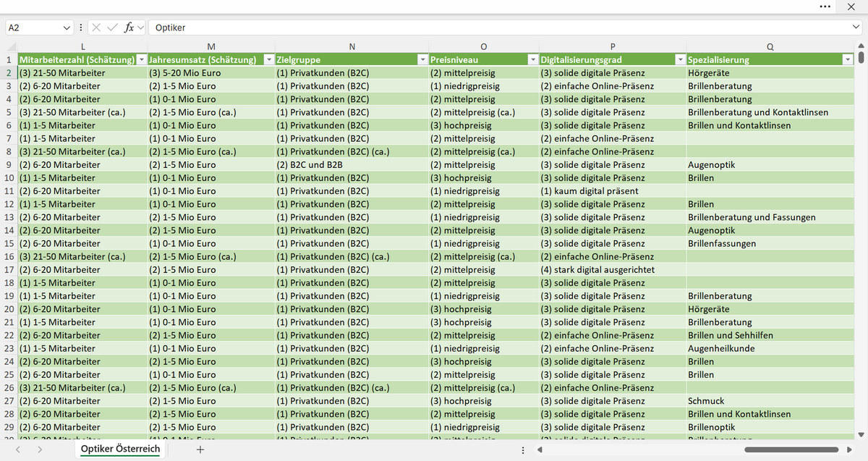Select the cell "(1) kaum digital präsent"
Viewport: 868px width, 461px height.
pyautogui.click(x=613, y=191)
